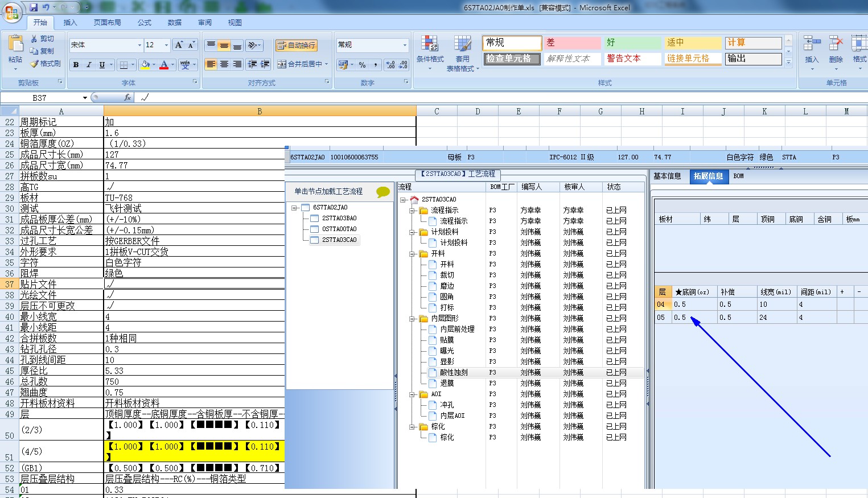
Task: Toggle underline formatting
Action: pyautogui.click(x=102, y=65)
